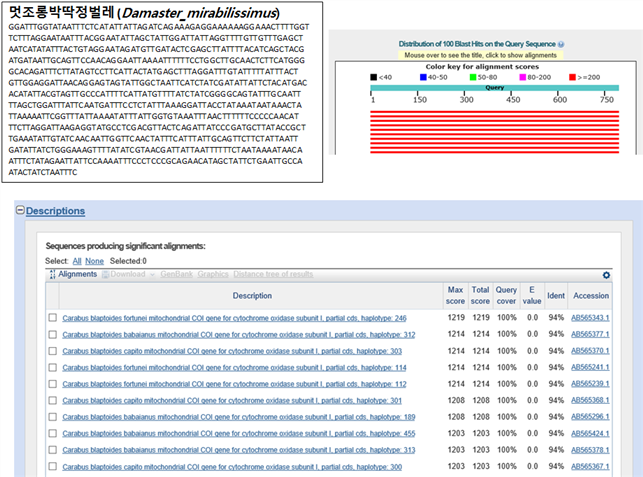Viewport: 643px width, 477px height.
Task: Click the Download icon in results toolbar
Action: pos(105,274)
